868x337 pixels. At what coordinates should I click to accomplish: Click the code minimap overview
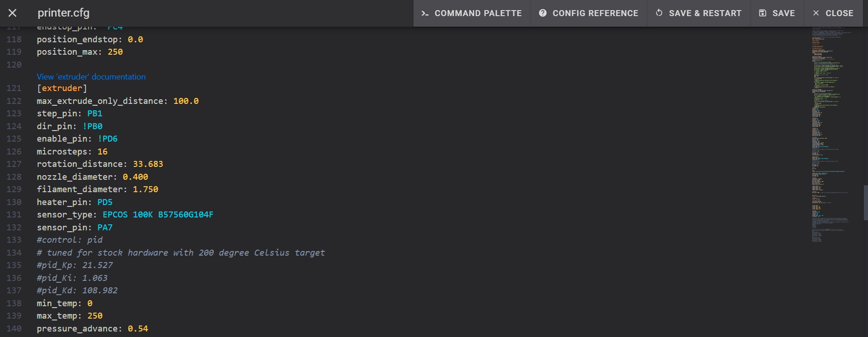[x=830, y=133]
